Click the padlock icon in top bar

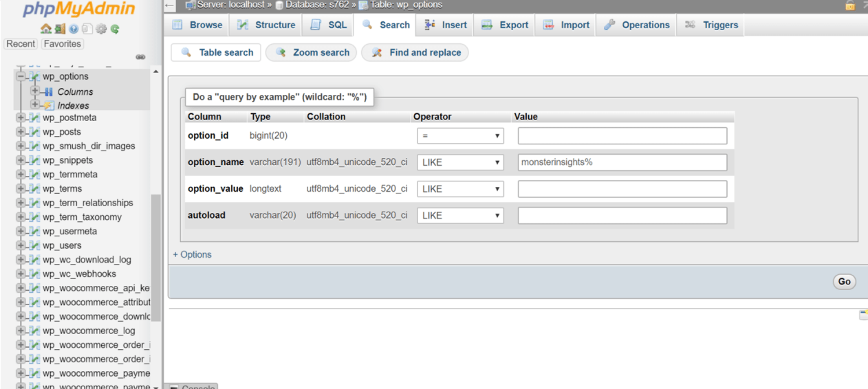[850, 5]
